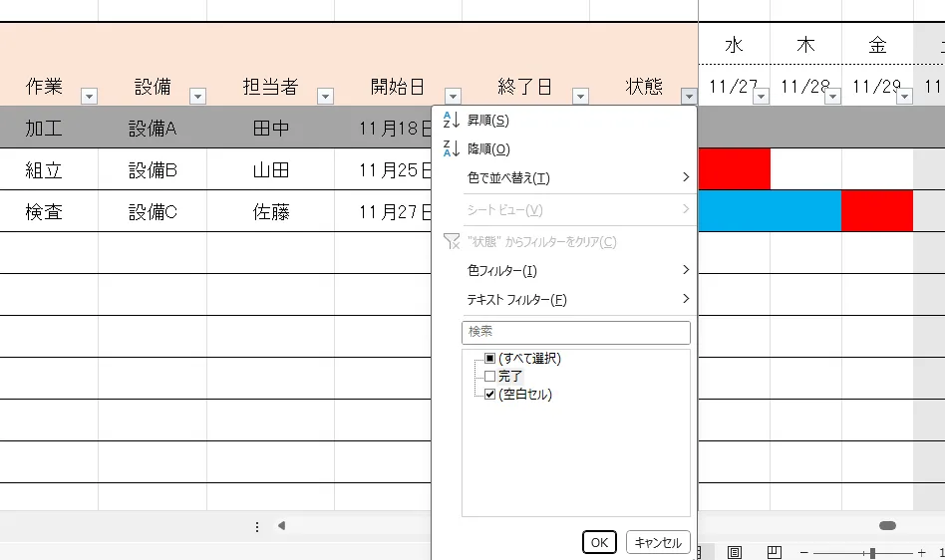
Task: Click the three-dot sheet tab splitter handle
Action: [x=257, y=527]
